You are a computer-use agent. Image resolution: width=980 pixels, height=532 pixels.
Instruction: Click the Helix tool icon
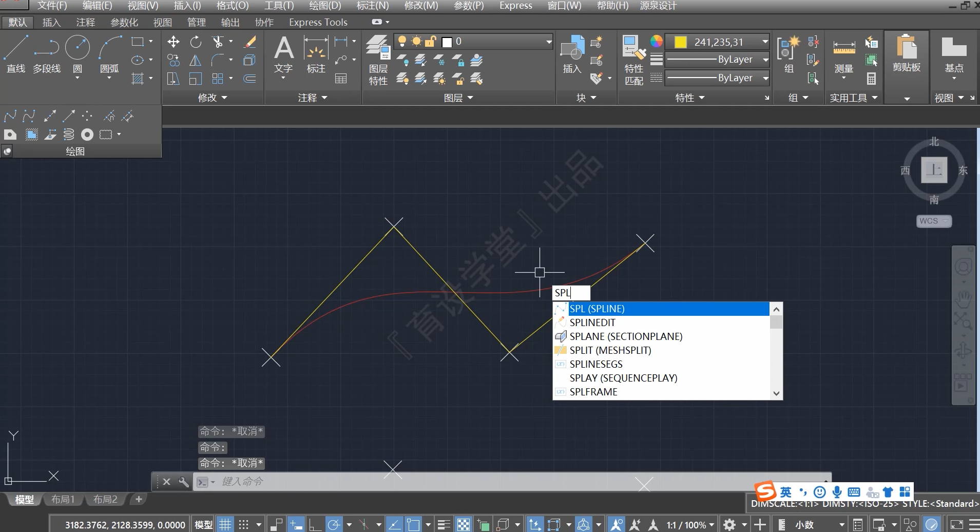[x=68, y=135]
